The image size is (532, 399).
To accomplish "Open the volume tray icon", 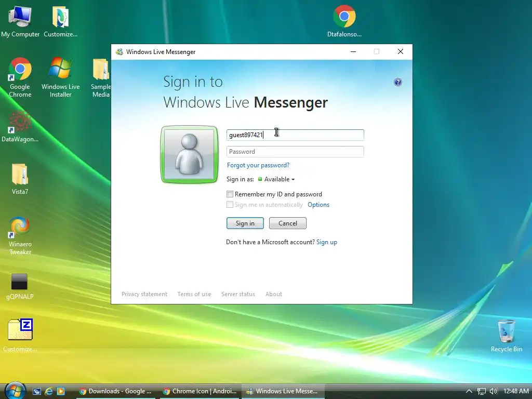I will click(x=494, y=391).
